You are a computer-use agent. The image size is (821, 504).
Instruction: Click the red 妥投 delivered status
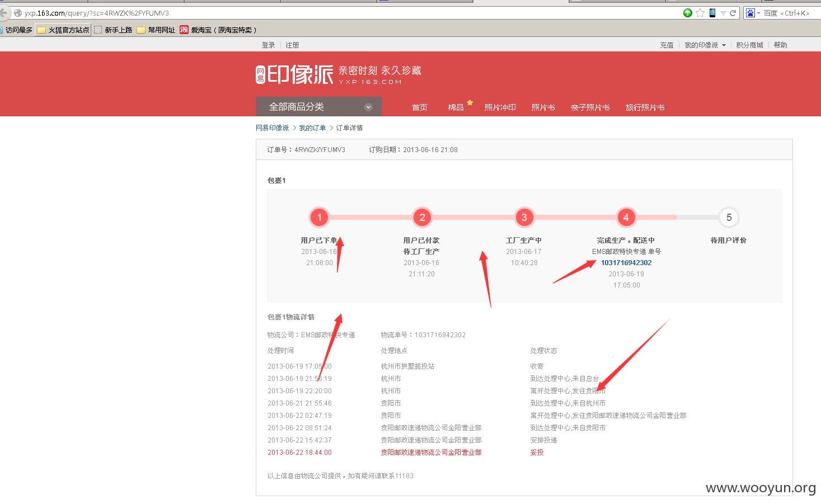click(x=537, y=453)
